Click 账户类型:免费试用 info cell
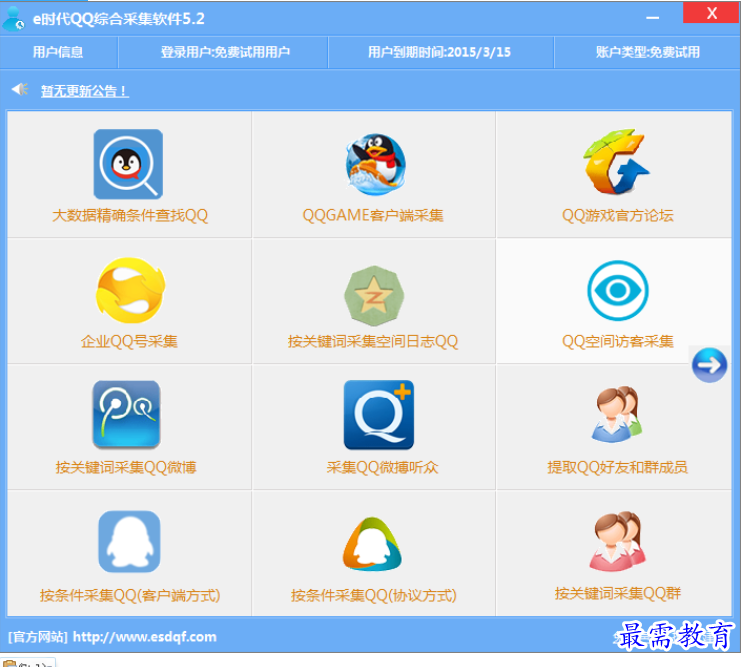The width and height of the screenshot is (741, 667). [x=647, y=52]
